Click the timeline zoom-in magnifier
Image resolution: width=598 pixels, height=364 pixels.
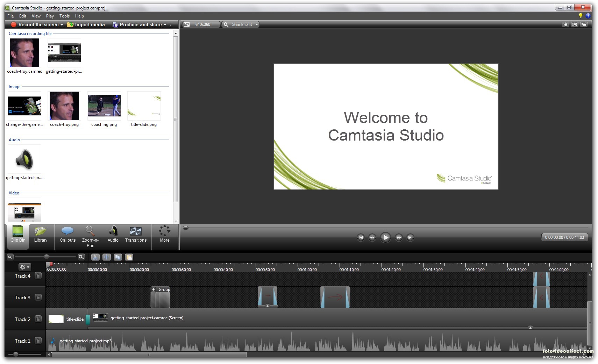[81, 257]
